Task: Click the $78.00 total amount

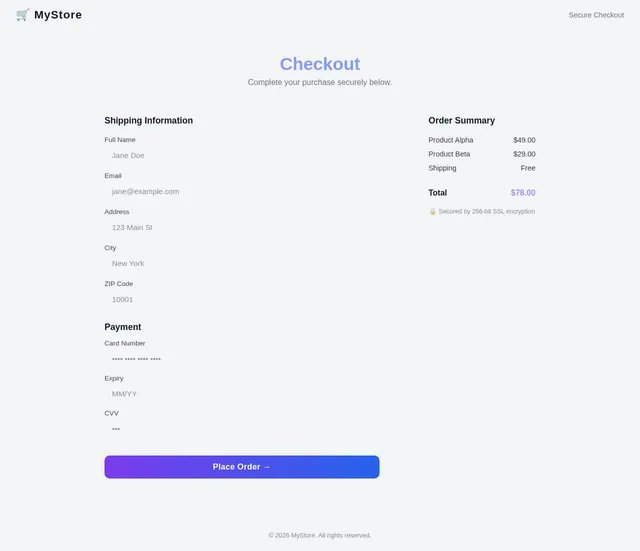Action: (x=523, y=193)
